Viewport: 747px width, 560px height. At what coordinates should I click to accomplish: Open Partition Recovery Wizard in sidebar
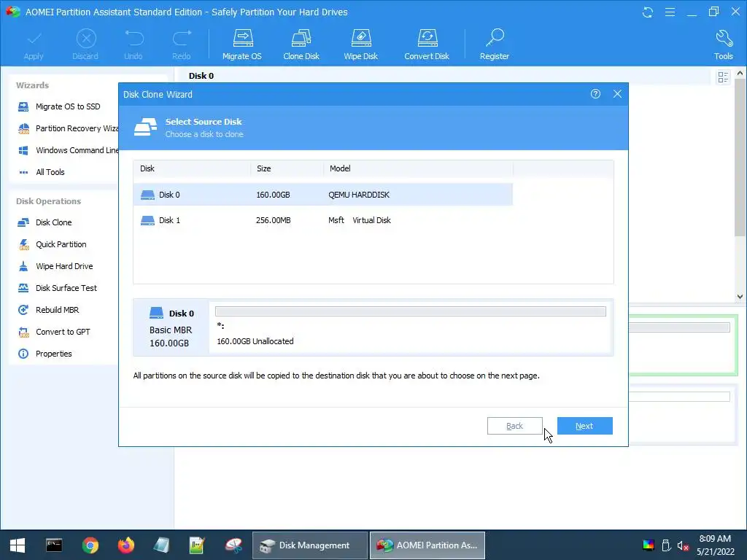[68, 128]
